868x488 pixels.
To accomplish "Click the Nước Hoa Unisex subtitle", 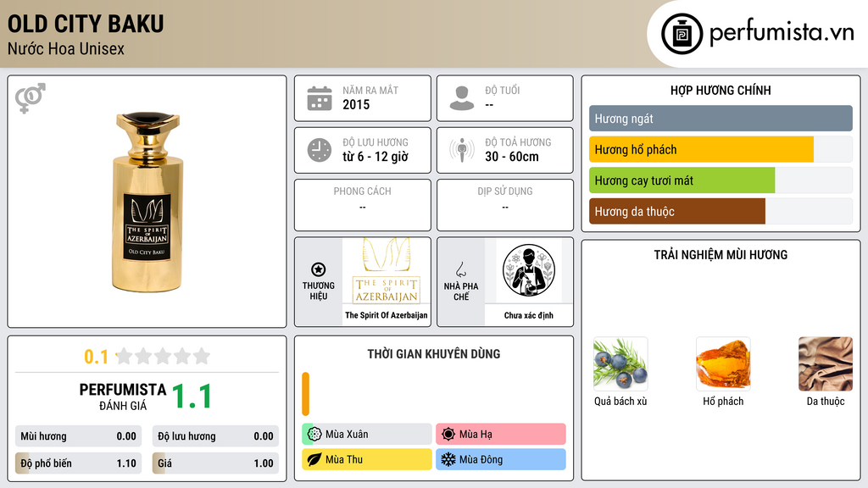I will click(x=66, y=48).
